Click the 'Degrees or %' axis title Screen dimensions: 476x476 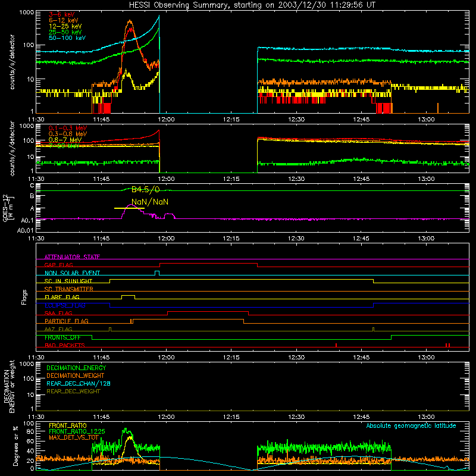(15, 446)
